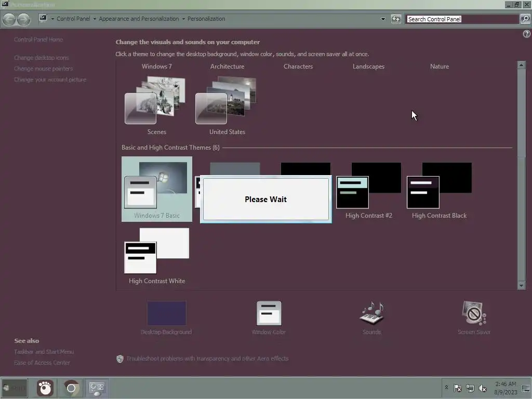Open the Chrome taskbar icon
Viewport: 532px width, 399px height.
pyautogui.click(x=71, y=388)
